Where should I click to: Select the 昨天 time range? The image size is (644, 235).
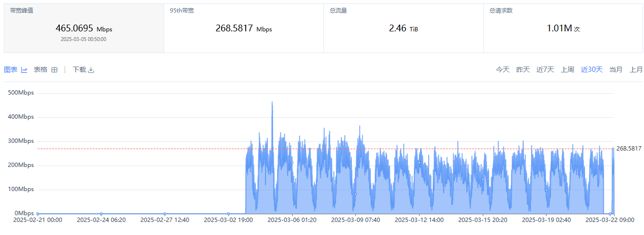[x=523, y=69]
